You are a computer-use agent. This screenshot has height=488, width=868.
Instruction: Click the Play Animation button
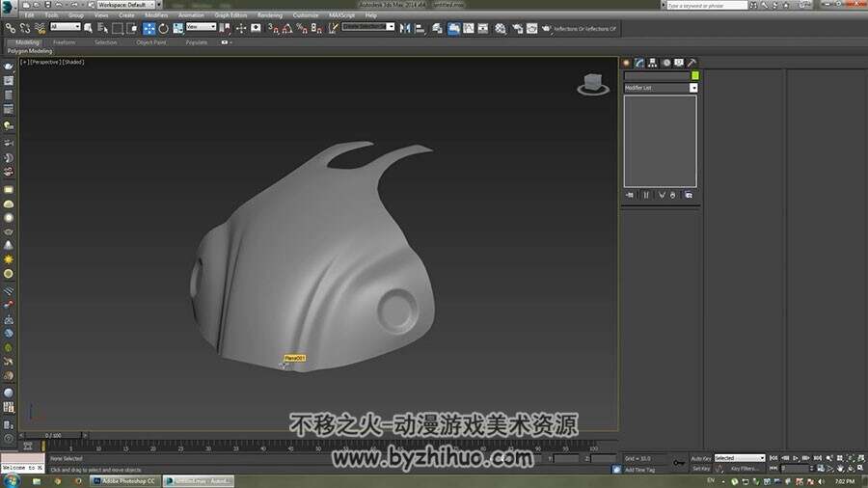[x=796, y=458]
